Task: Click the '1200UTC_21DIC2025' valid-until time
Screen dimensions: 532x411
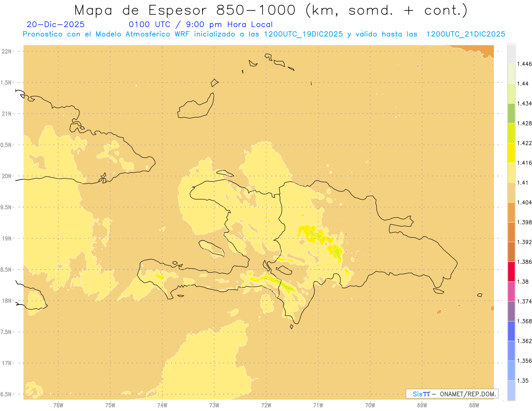Action: [x=465, y=35]
